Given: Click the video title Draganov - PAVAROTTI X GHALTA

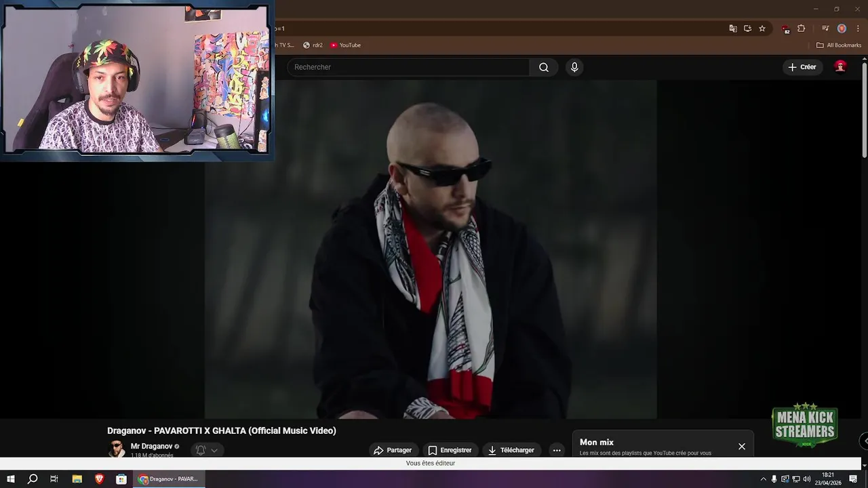Looking at the screenshot, I should pos(222,430).
